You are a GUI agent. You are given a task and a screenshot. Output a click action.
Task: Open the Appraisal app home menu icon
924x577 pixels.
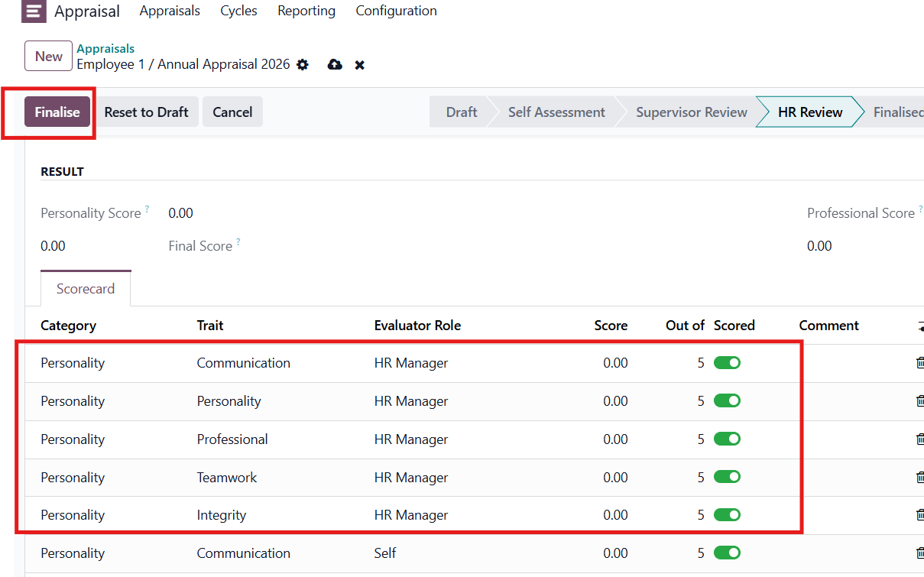tap(34, 11)
